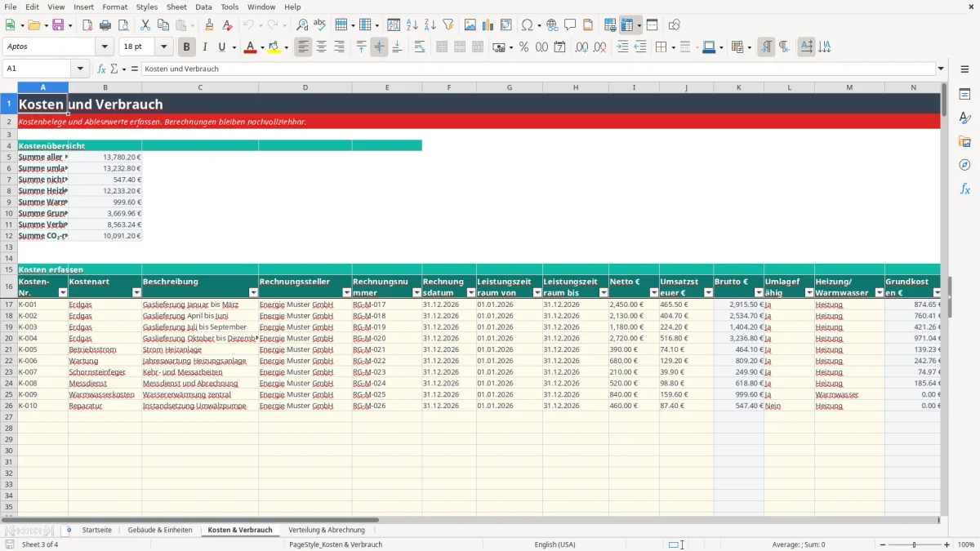Switch to Gebäude & Einheiten tab

point(160,530)
